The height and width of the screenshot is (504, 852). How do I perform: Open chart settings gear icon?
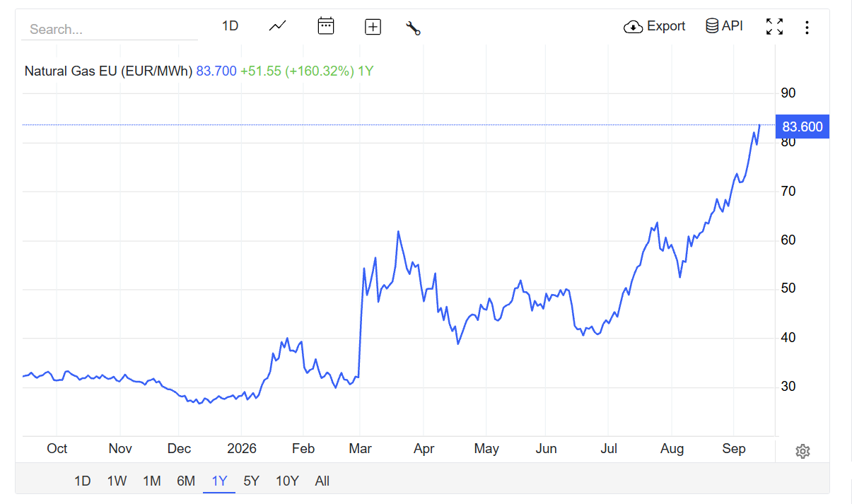803,451
